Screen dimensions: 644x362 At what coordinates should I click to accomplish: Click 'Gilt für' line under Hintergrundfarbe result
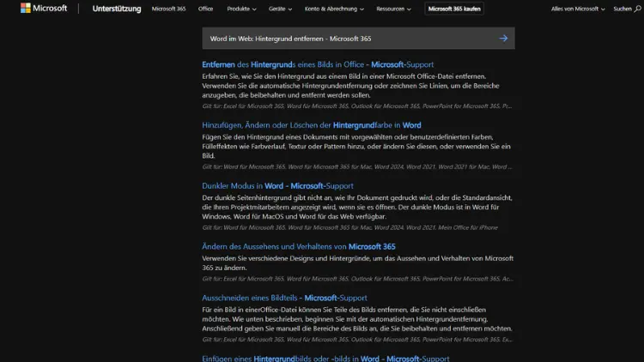tap(357, 166)
